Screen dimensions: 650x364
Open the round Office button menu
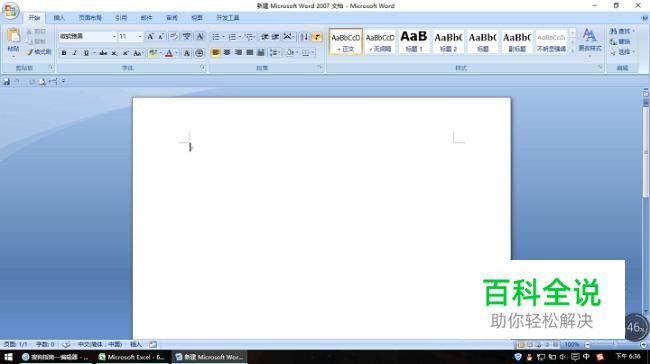10,10
